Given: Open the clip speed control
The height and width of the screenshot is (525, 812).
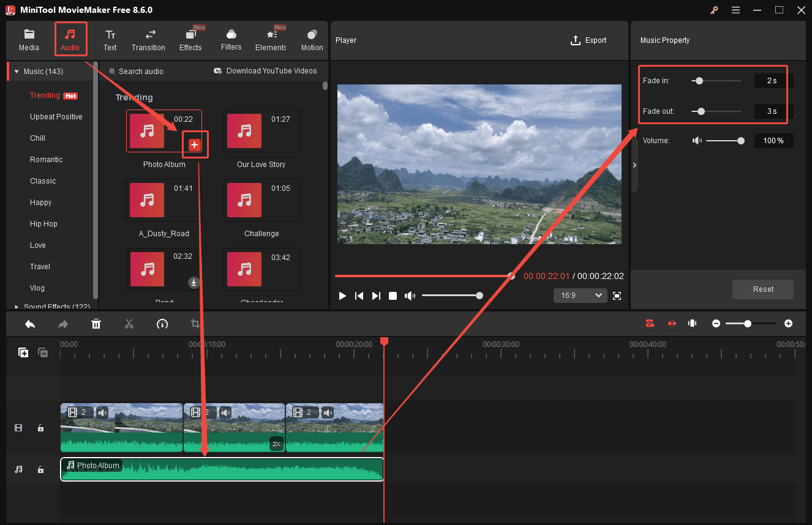Looking at the screenshot, I should point(162,323).
